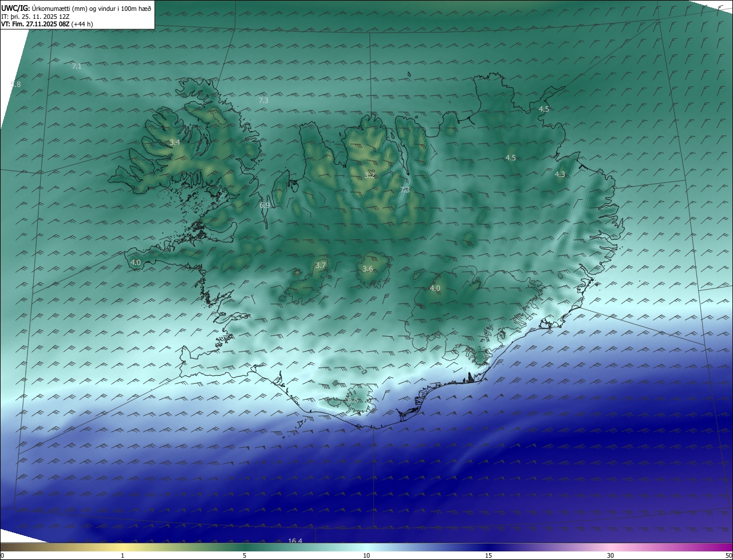Click the 10 tick on color scale

366,555
